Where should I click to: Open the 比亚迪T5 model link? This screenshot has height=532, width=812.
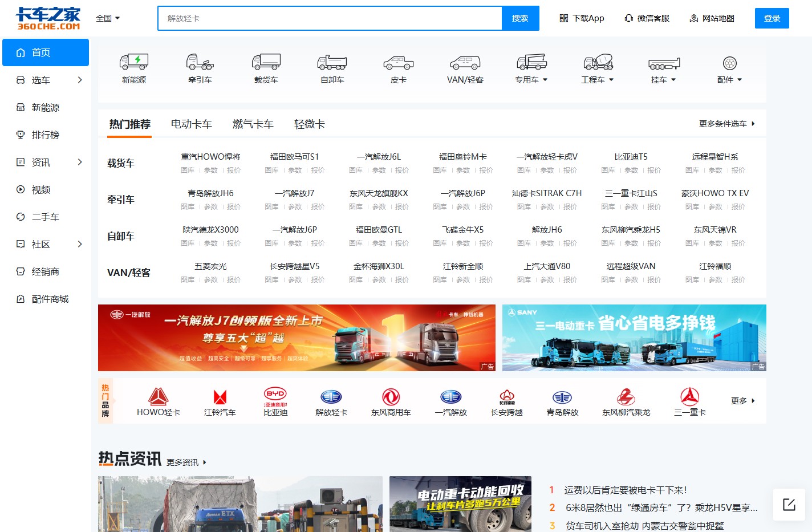631,157
